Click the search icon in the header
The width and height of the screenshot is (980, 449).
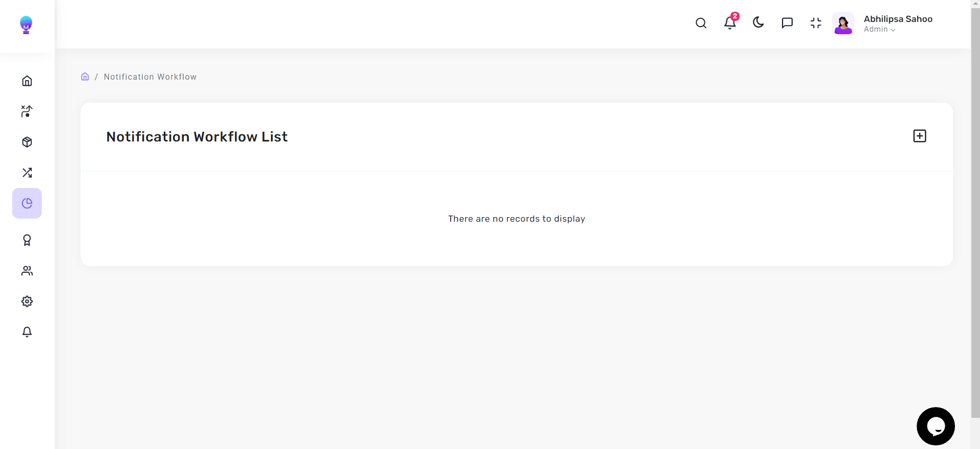[701, 23]
